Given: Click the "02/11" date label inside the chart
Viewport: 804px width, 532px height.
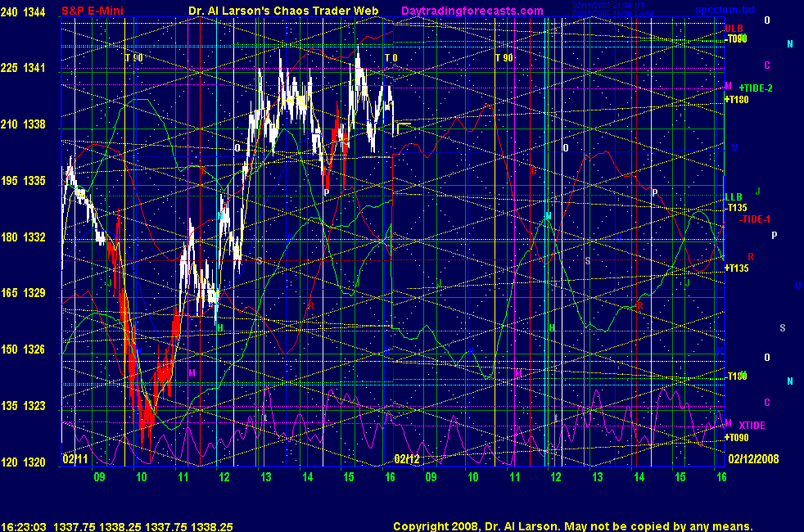Looking at the screenshot, I should (75, 458).
